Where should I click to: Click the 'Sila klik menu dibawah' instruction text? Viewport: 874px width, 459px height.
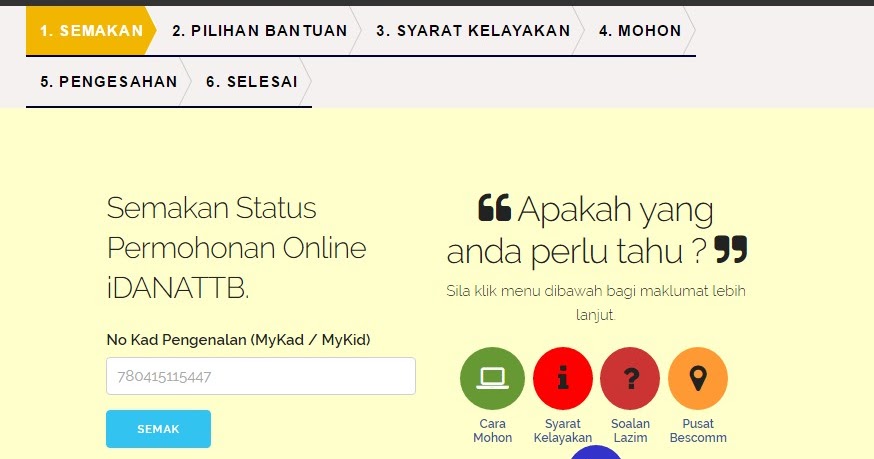coord(596,303)
